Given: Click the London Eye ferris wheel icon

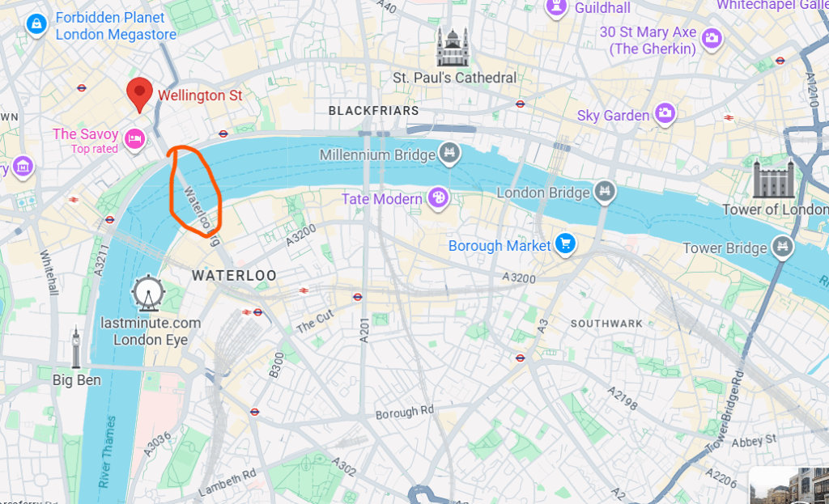Looking at the screenshot, I should coord(148,293).
